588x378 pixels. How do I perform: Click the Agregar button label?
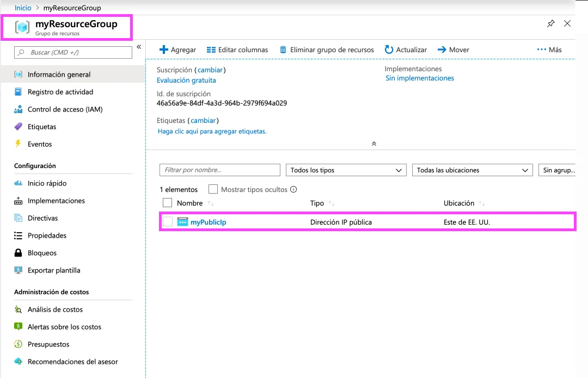click(x=183, y=50)
